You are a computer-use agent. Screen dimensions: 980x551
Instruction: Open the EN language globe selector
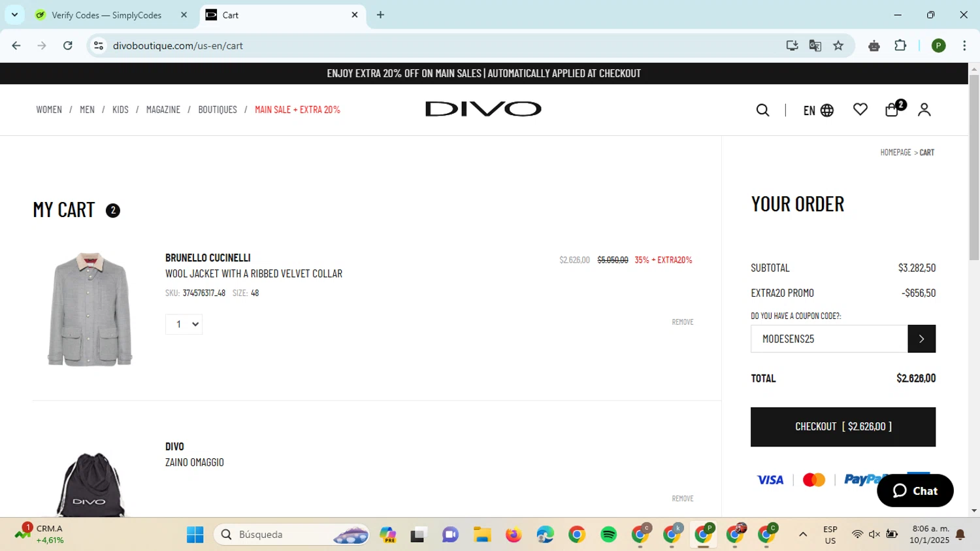(818, 110)
